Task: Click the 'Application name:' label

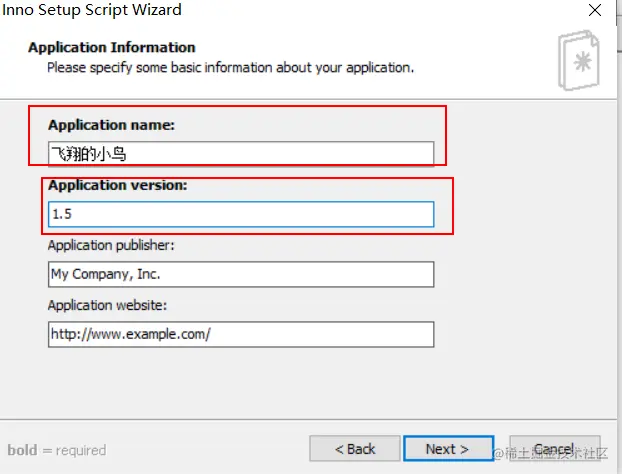Action: 111,125
